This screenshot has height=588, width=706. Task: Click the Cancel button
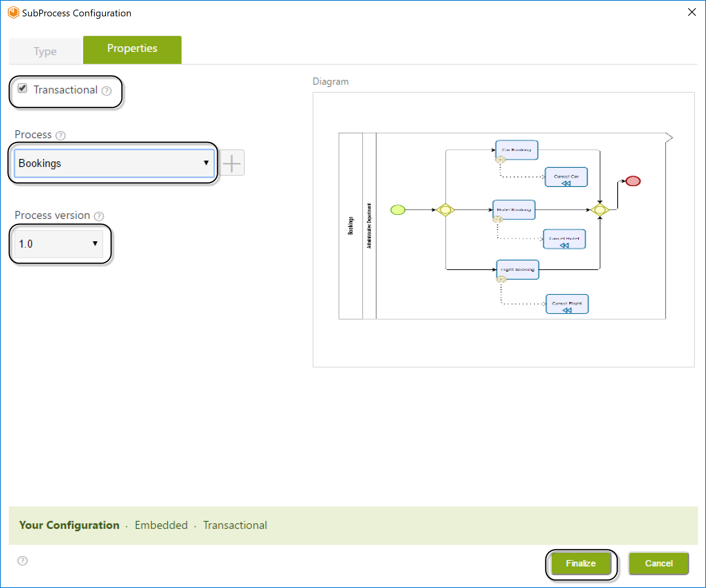coord(658,563)
